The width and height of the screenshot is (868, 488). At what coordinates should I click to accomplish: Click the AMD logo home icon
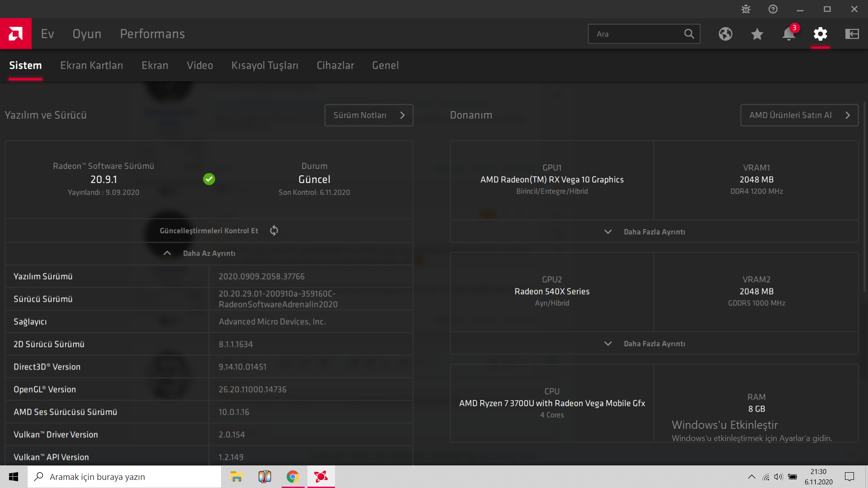click(16, 33)
